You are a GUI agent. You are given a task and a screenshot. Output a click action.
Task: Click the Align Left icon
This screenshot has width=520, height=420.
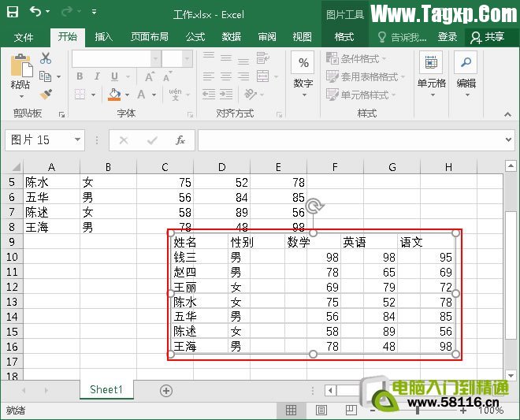coord(209,76)
